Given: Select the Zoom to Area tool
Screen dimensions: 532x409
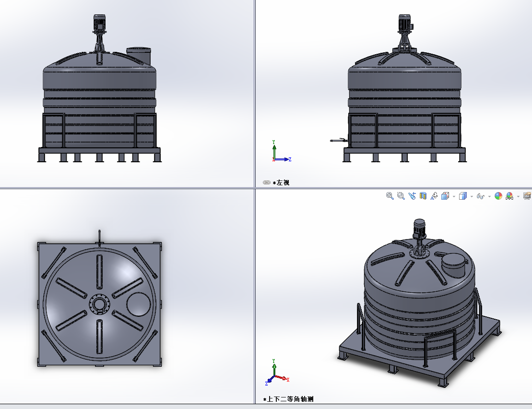Looking at the screenshot, I should pos(401,196).
